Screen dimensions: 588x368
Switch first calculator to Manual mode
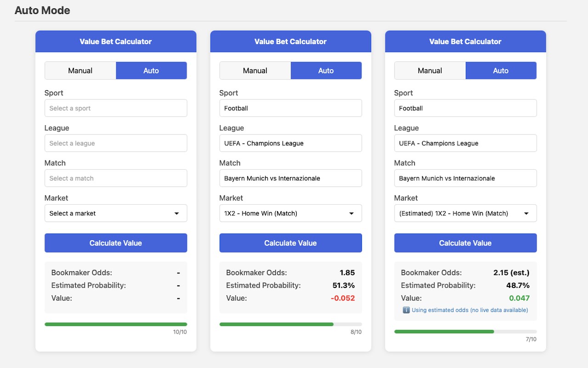[x=80, y=70]
